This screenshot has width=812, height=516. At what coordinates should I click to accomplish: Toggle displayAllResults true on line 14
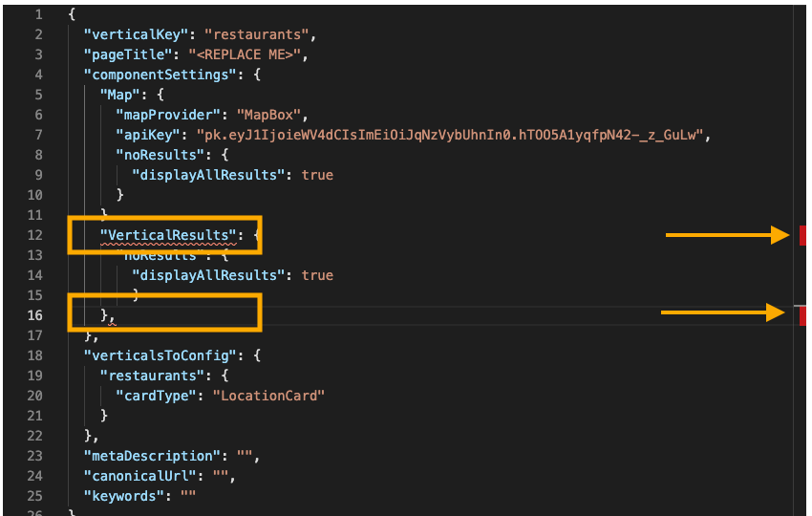(317, 275)
